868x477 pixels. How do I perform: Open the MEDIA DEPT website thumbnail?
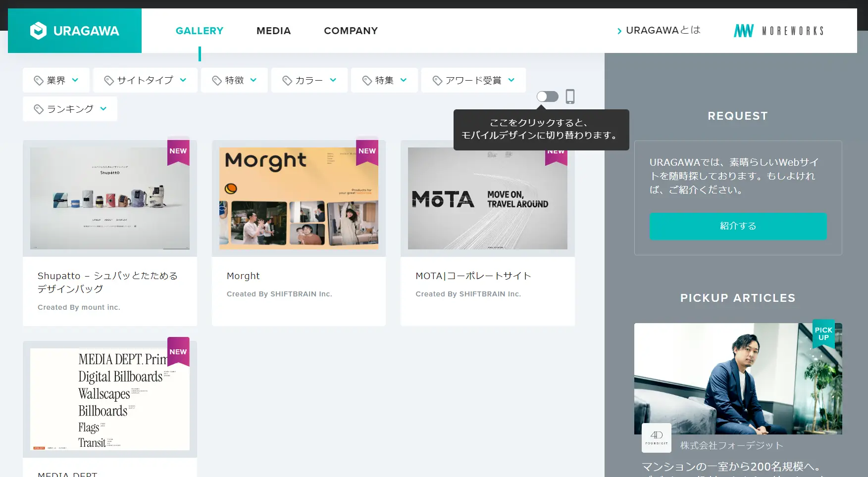[110, 399]
